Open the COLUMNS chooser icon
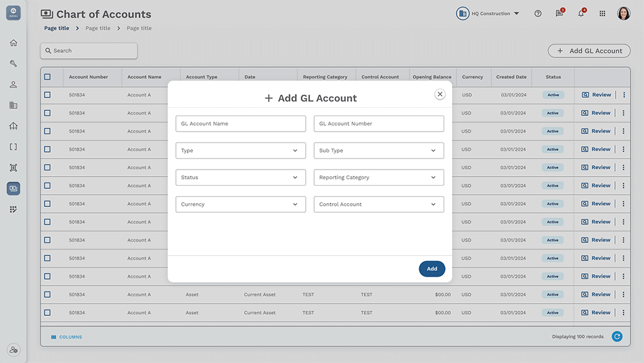The height and width of the screenshot is (363, 644). (53, 337)
